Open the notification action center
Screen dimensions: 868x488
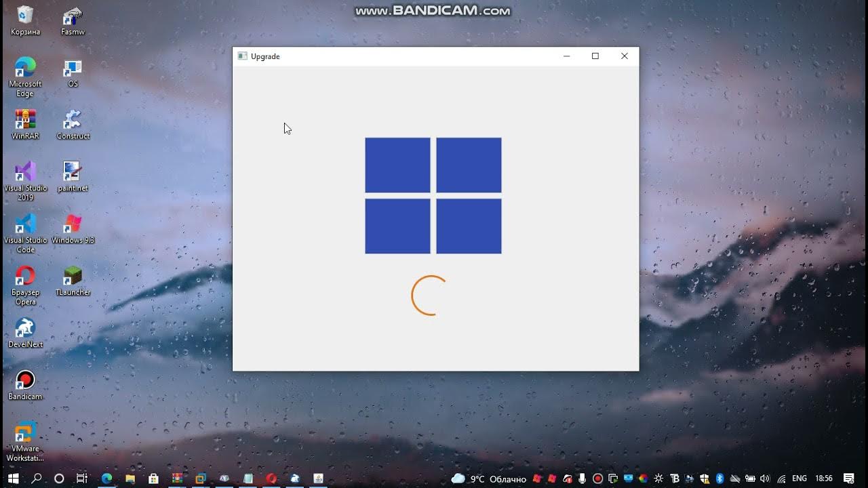point(849,479)
